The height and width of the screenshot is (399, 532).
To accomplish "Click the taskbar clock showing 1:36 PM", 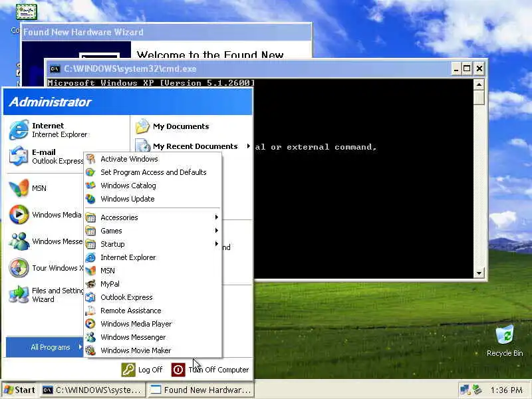I will click(x=506, y=390).
